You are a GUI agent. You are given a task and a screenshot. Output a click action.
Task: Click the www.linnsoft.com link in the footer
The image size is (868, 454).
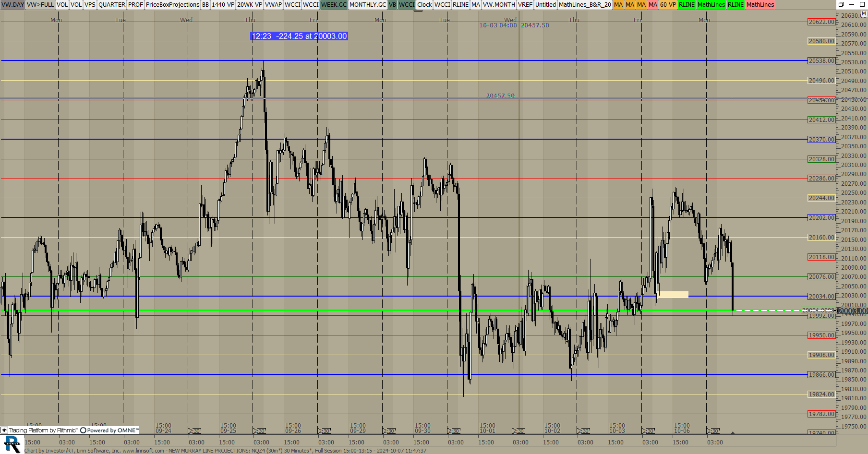click(143, 451)
